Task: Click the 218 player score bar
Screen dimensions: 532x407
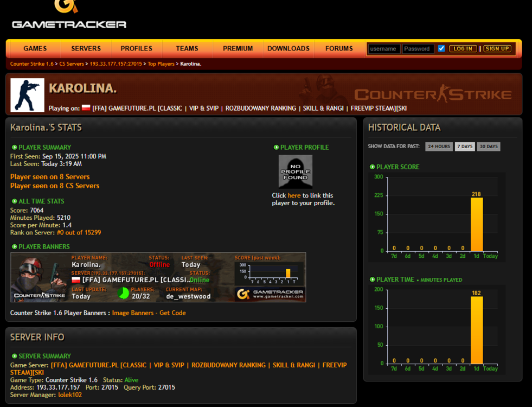Action: 476,224
